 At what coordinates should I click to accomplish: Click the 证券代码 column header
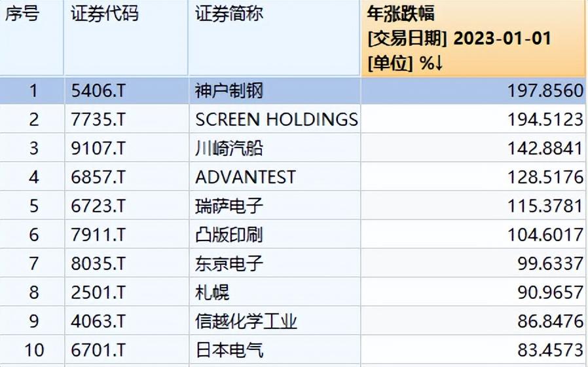pos(105,14)
